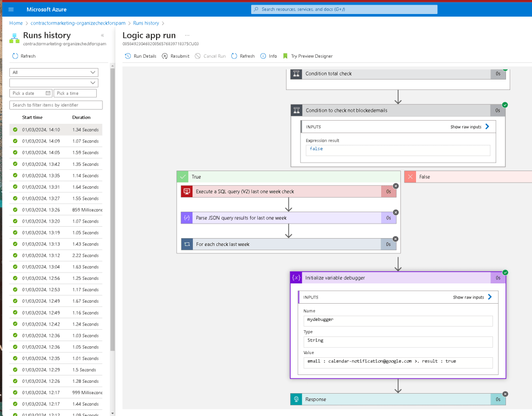The width and height of the screenshot is (532, 416).
Task: Click the Response action icon
Action: 296,399
